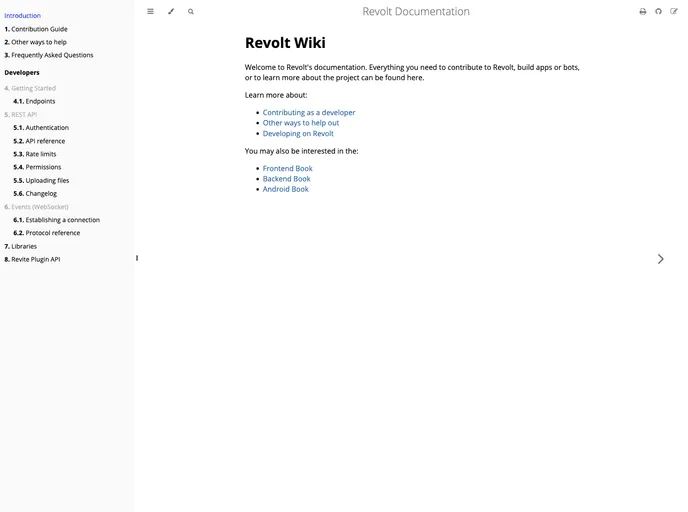Open 5.4. Permissions page
The height and width of the screenshot is (512, 688).
coord(37,167)
